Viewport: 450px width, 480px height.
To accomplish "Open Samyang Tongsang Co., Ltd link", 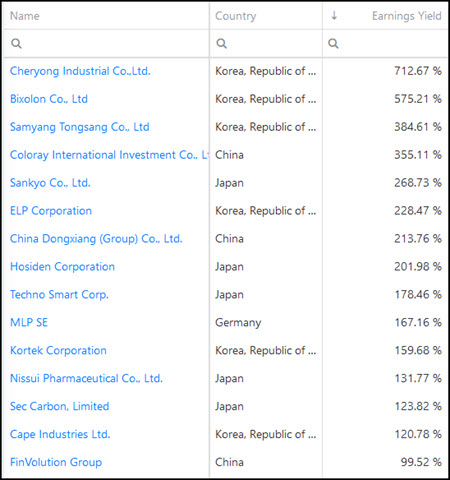I will [x=80, y=127].
